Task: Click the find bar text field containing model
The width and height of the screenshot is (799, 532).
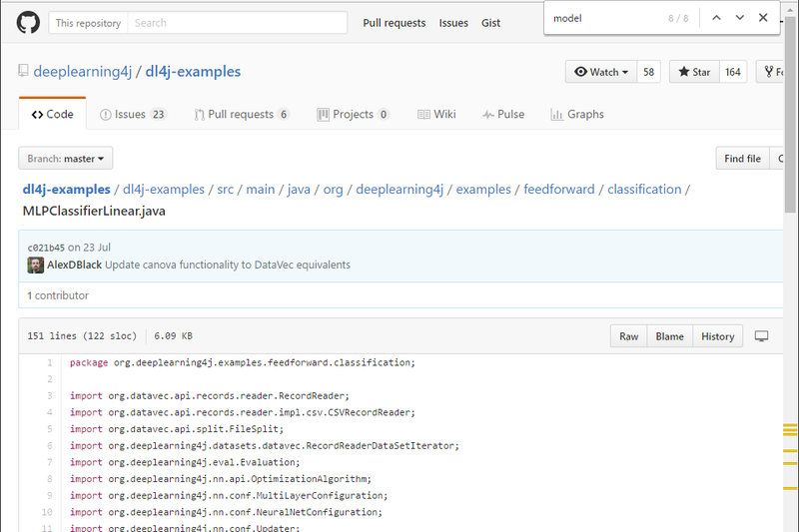Action: 606,18
